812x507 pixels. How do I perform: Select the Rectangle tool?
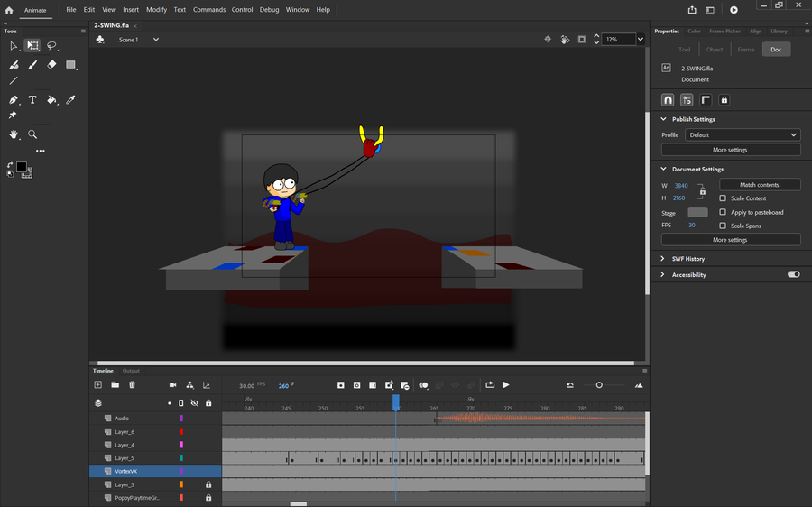click(x=70, y=65)
